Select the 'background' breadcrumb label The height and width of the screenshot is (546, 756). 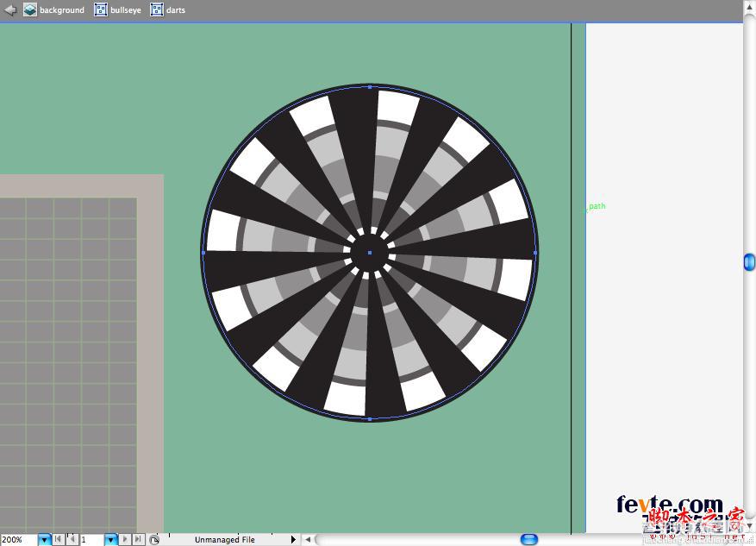pos(62,10)
